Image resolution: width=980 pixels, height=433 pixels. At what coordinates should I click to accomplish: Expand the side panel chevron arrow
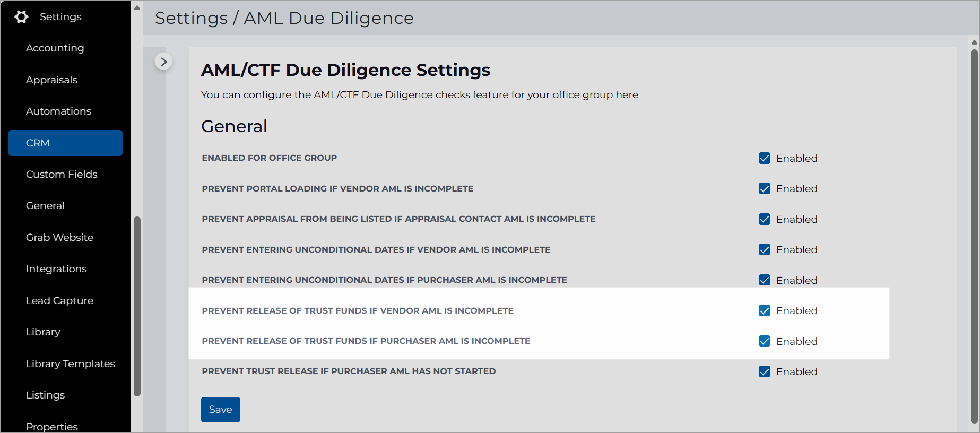tap(163, 62)
